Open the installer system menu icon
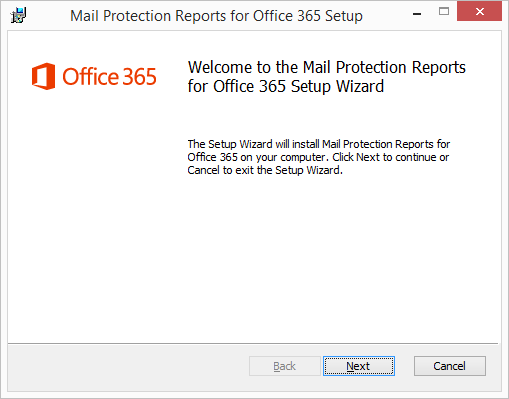This screenshot has width=509, height=399. point(18,15)
